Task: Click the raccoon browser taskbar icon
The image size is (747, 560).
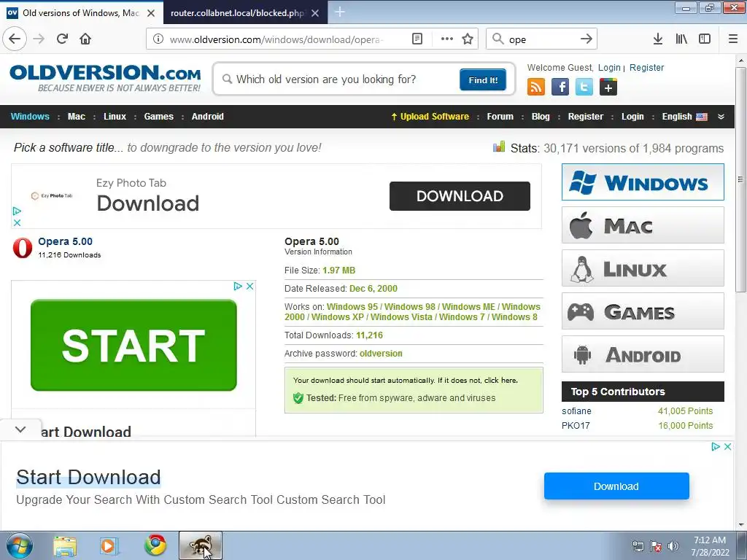Action: tap(201, 545)
